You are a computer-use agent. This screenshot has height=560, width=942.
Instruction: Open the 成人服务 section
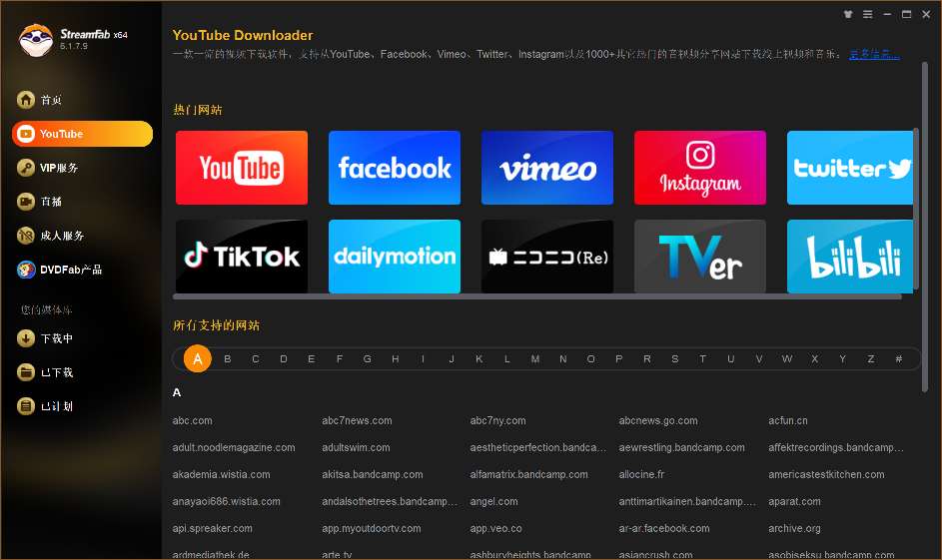(61, 236)
